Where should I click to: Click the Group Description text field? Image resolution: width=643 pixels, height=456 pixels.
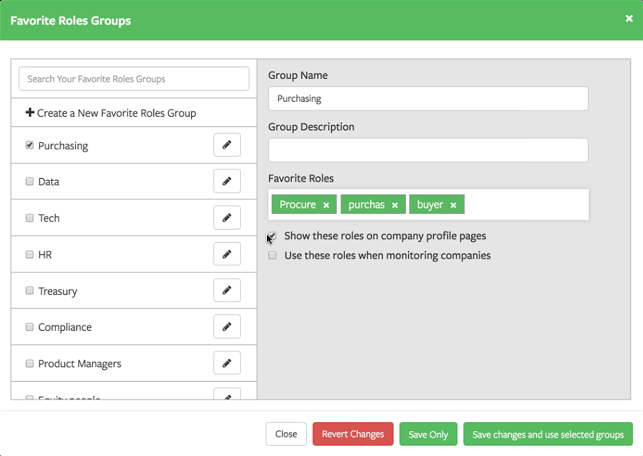pyautogui.click(x=428, y=150)
